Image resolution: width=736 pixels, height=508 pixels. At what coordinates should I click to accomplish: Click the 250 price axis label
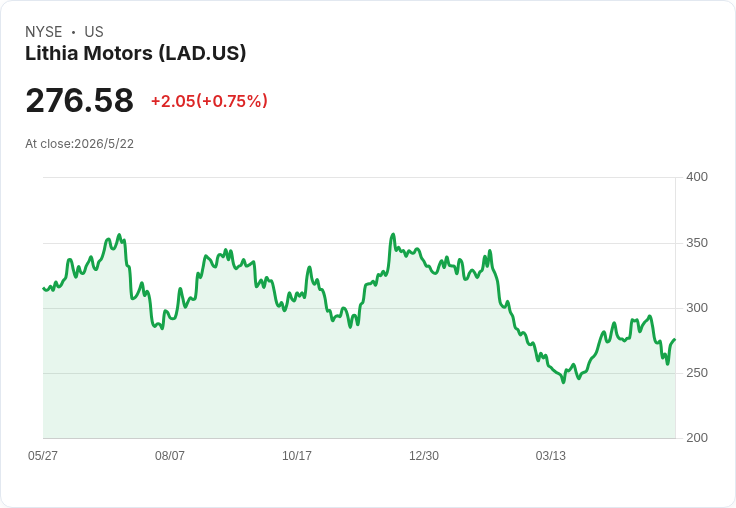tap(697, 373)
